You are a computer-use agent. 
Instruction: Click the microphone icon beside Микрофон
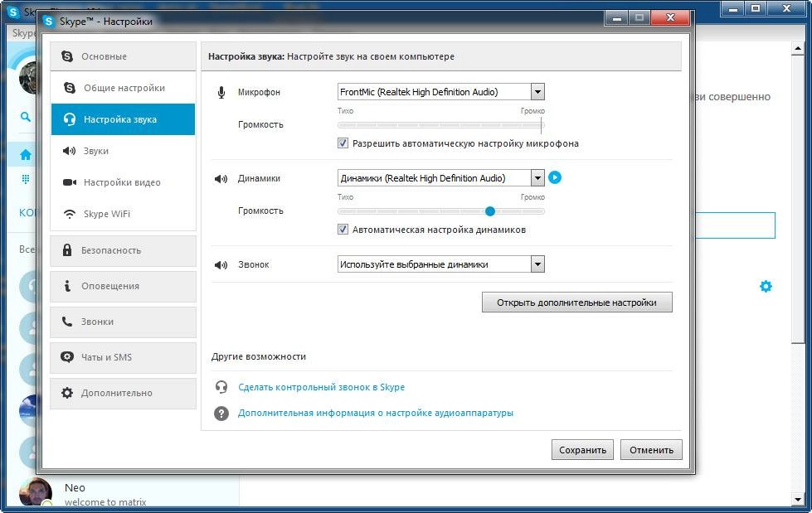(x=221, y=92)
